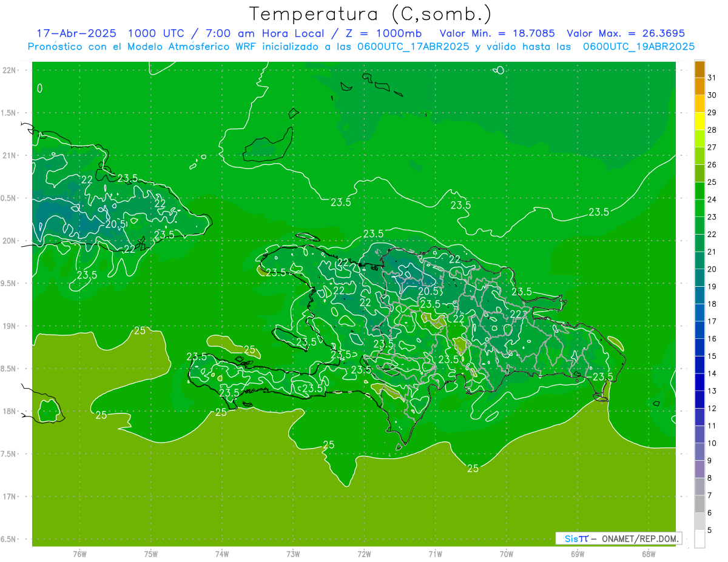This screenshot has width=728, height=562.
Task: Click legend swatch between 20 and 21
Action: [699, 261]
